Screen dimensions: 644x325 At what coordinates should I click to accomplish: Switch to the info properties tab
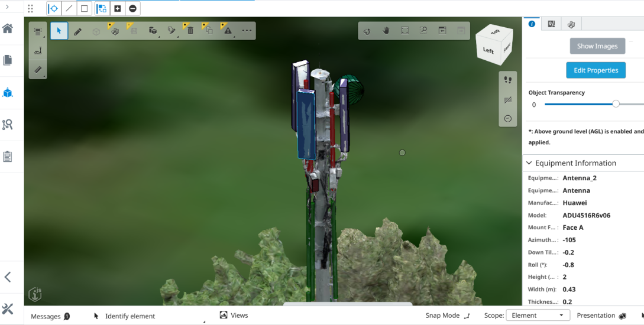pos(532,24)
